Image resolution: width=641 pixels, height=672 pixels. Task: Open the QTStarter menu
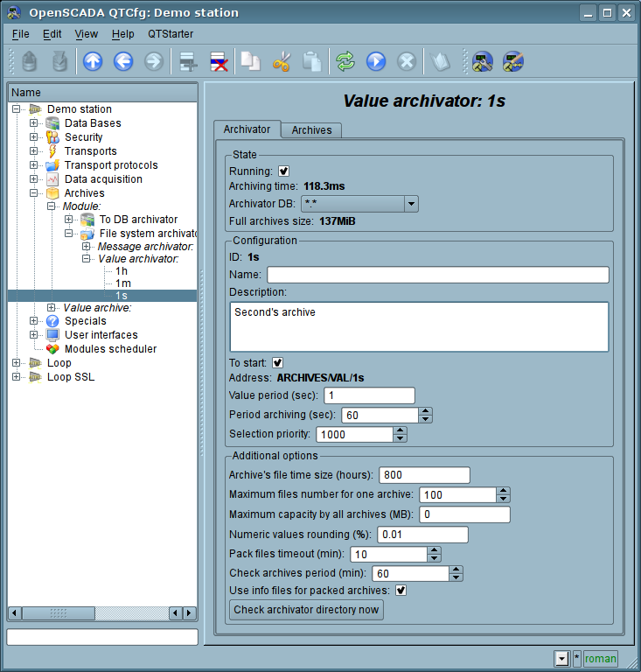[171, 34]
